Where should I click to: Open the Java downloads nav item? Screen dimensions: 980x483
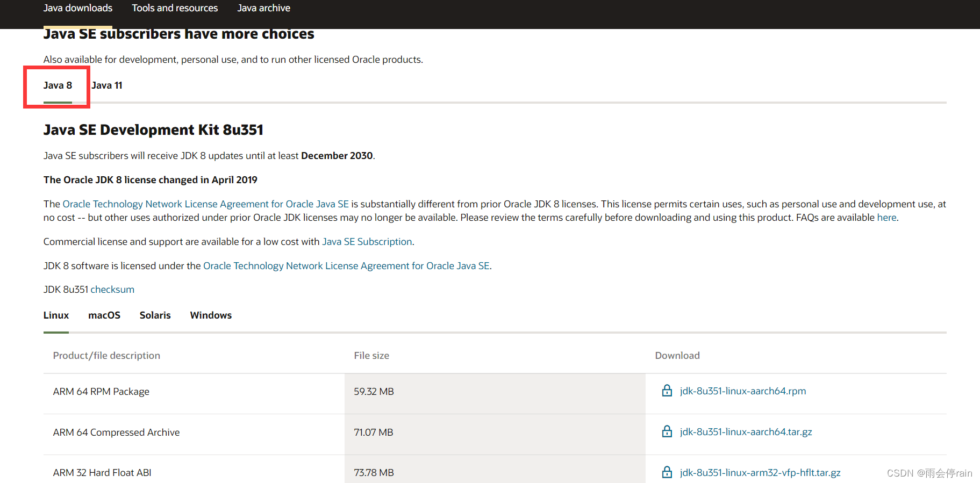click(78, 8)
